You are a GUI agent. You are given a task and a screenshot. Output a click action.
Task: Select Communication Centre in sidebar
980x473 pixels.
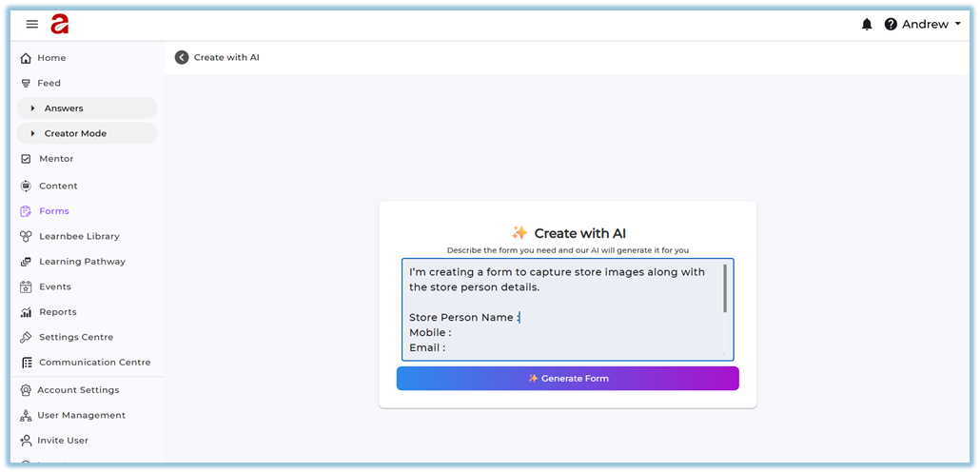click(x=94, y=363)
